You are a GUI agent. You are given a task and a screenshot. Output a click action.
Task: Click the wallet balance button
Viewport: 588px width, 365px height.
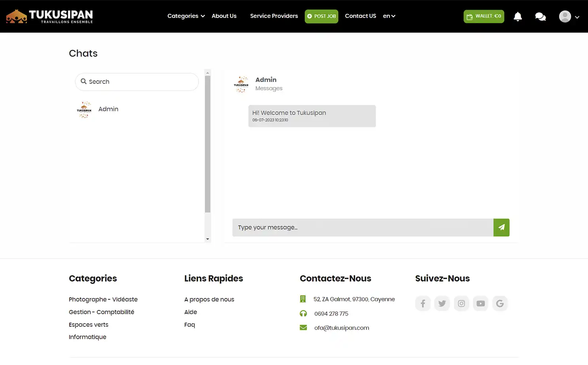484,16
